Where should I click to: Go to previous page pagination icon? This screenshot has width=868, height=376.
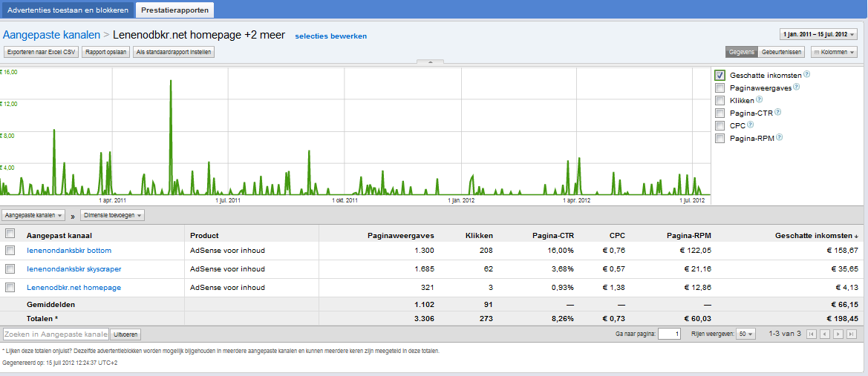pos(825,334)
